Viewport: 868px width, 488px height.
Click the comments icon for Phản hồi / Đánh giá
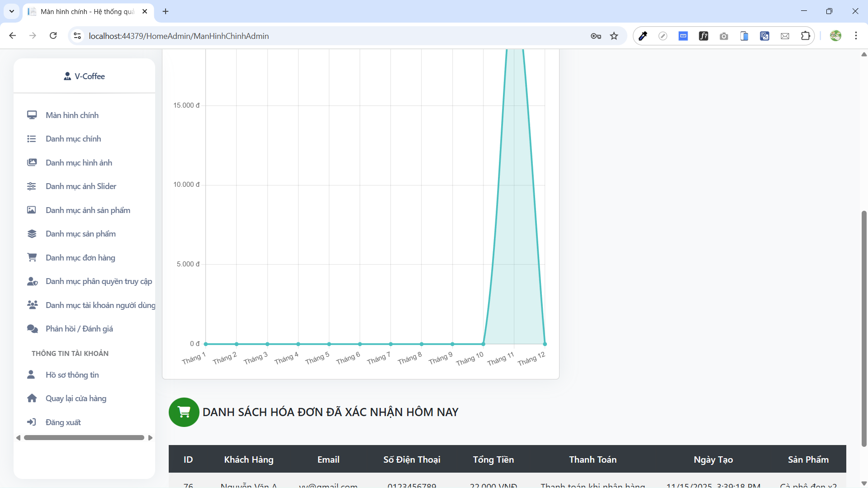pyautogui.click(x=32, y=329)
